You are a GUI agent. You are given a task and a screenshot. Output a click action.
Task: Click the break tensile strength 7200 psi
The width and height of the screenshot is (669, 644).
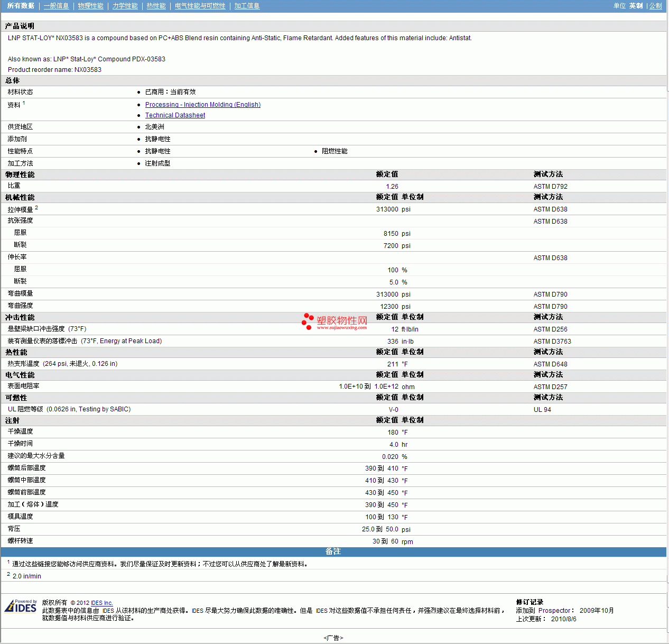tap(397, 246)
